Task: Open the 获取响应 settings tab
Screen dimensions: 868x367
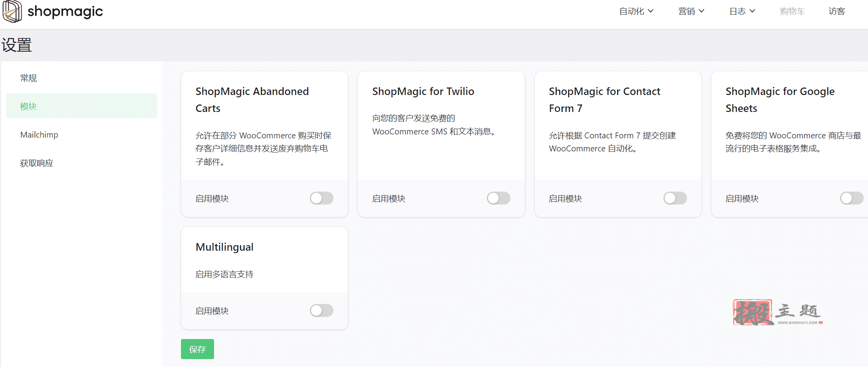Action: [82, 163]
